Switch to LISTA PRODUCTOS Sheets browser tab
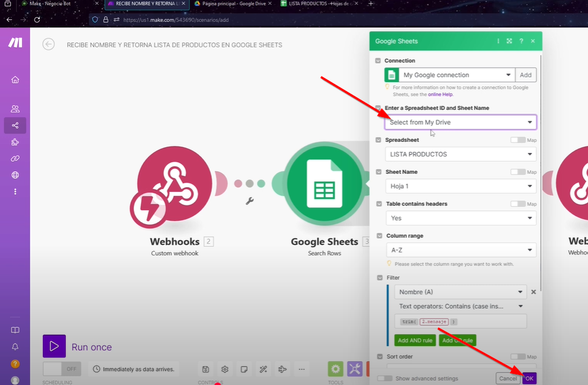The width and height of the screenshot is (588, 385). pyautogui.click(x=319, y=4)
